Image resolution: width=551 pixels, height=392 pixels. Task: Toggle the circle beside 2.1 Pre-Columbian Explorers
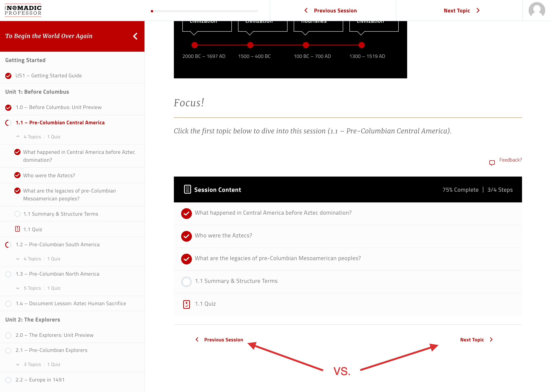point(8,350)
